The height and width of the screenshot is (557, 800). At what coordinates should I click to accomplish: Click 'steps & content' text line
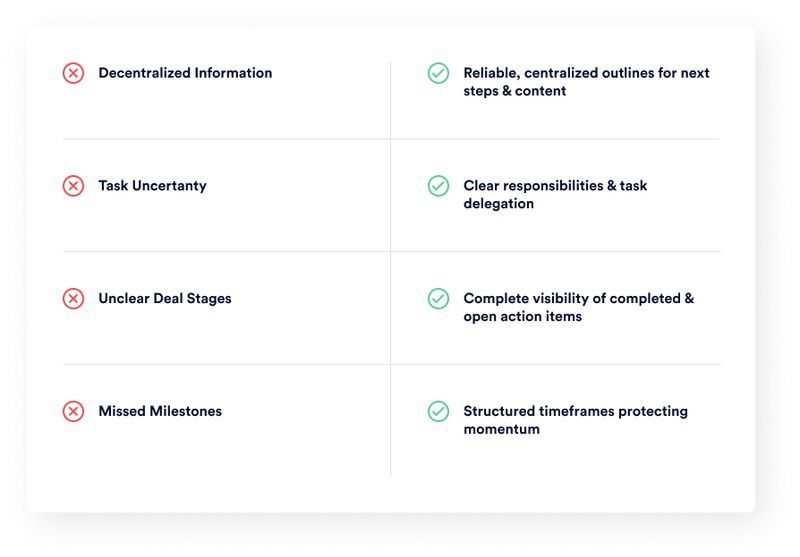click(515, 91)
